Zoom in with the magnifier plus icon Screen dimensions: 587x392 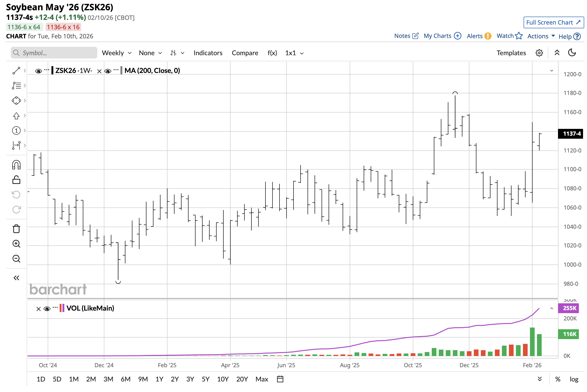16,244
